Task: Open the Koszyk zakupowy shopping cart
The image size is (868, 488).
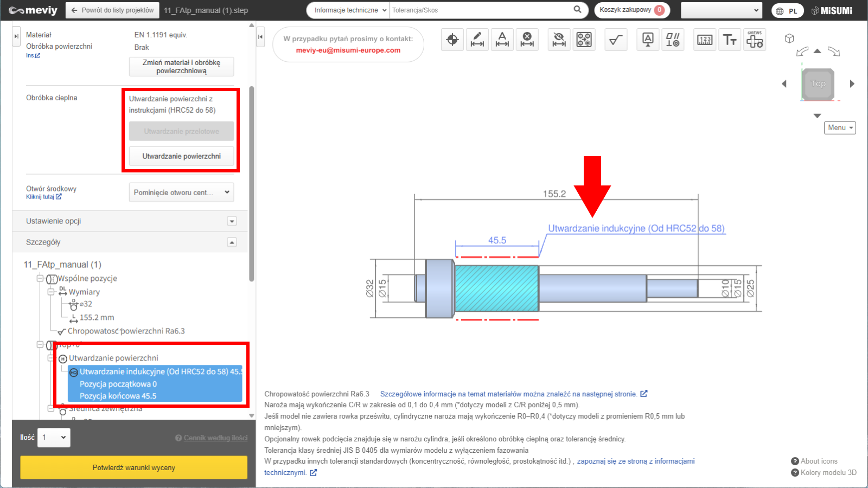Action: click(631, 10)
